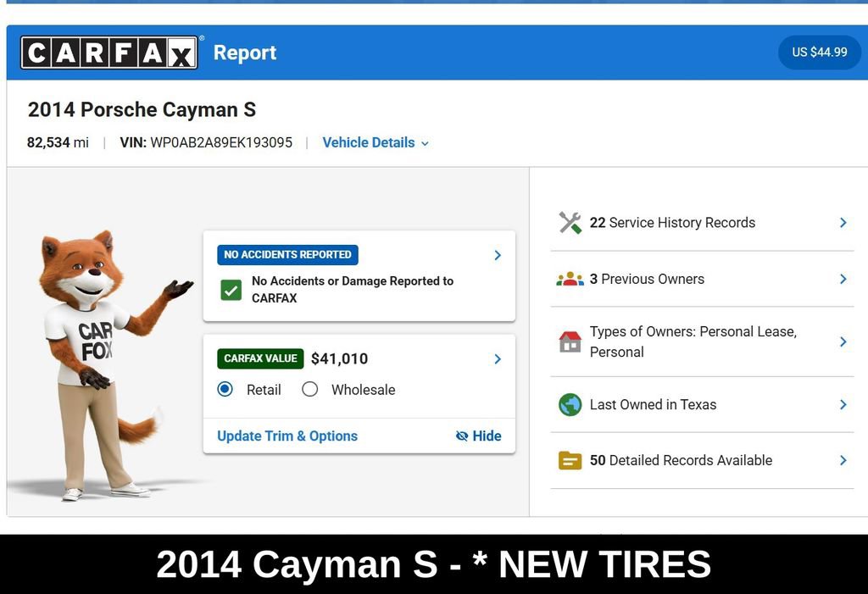This screenshot has height=594, width=868.
Task: Click Update Trim & Options link
Action: point(287,436)
